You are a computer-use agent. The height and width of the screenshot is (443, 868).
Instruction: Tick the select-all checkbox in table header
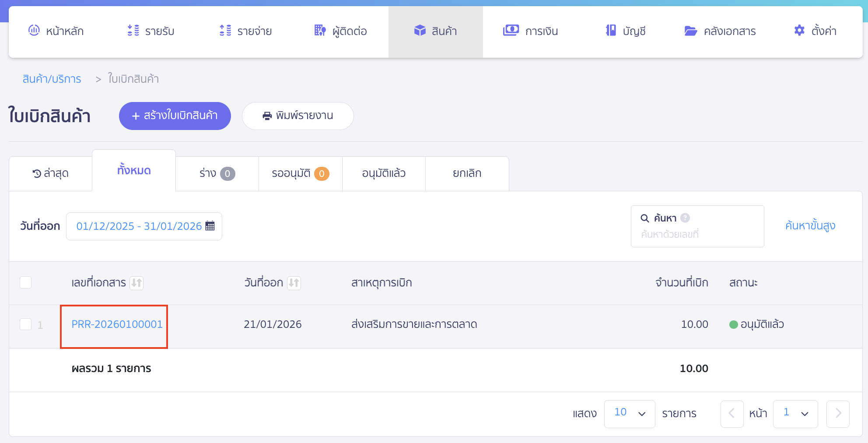(x=25, y=282)
